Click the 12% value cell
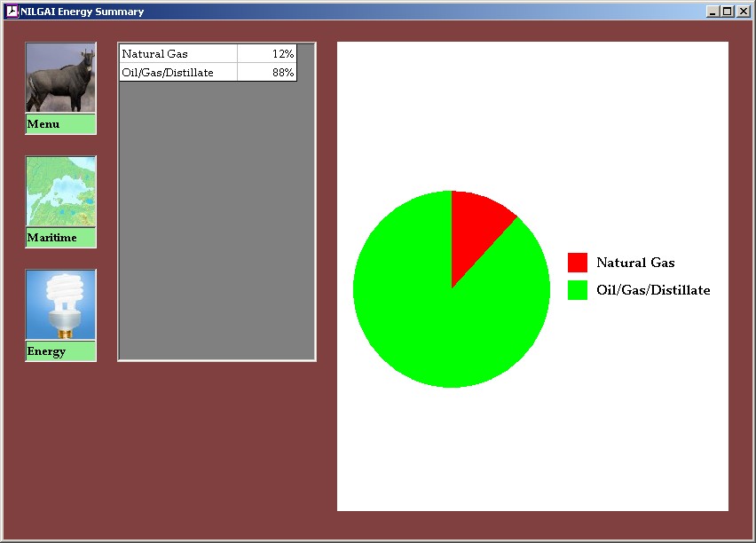756x543 pixels. [267, 54]
